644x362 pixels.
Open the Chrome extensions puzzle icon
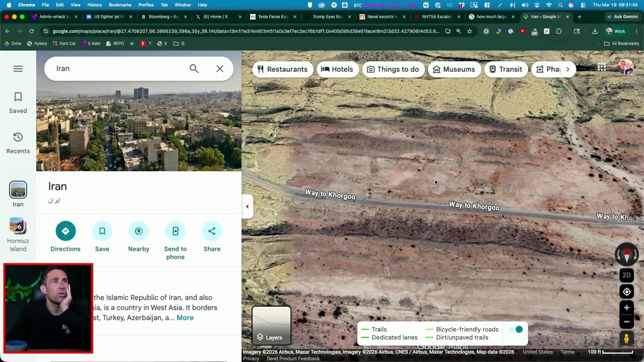(x=559, y=31)
